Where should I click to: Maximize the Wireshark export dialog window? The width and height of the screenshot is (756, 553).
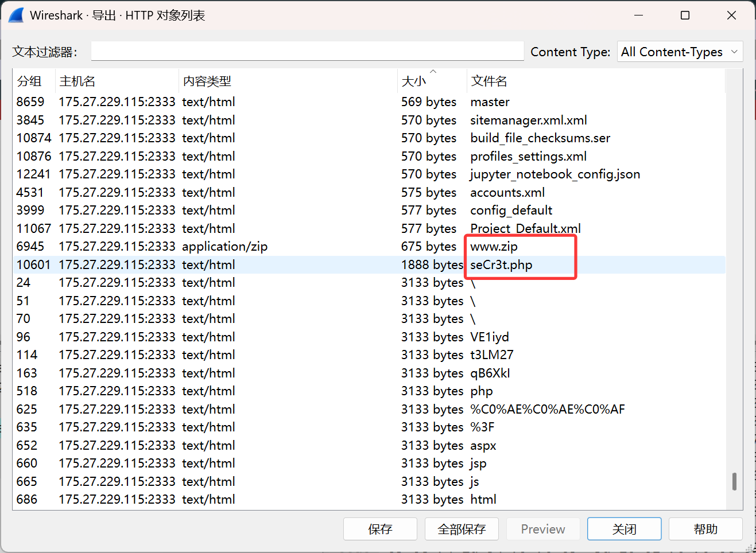coord(685,15)
